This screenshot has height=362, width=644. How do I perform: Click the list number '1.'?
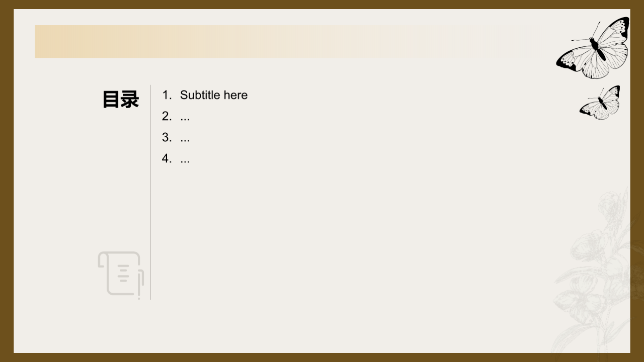(x=167, y=95)
